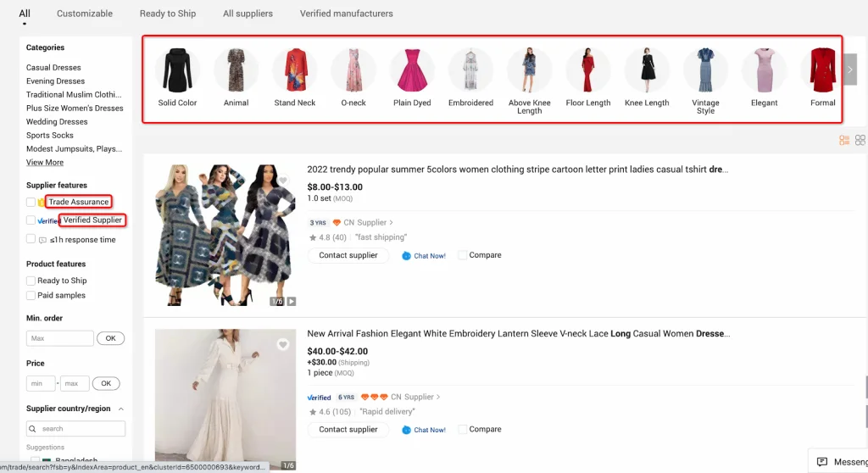
Task: Enable the Trade Assurance filter checkbox
Action: click(31, 202)
